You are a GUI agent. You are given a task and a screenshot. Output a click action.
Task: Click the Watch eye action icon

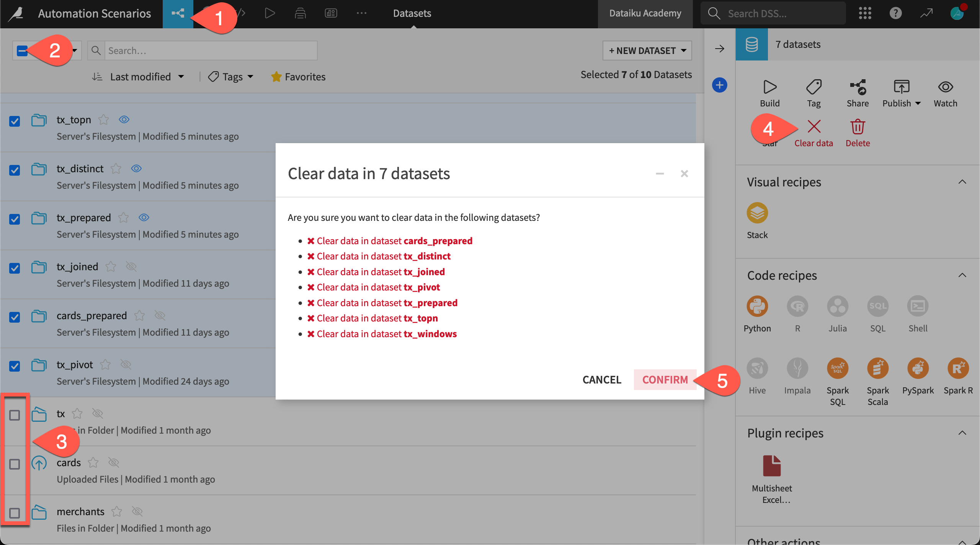click(946, 87)
